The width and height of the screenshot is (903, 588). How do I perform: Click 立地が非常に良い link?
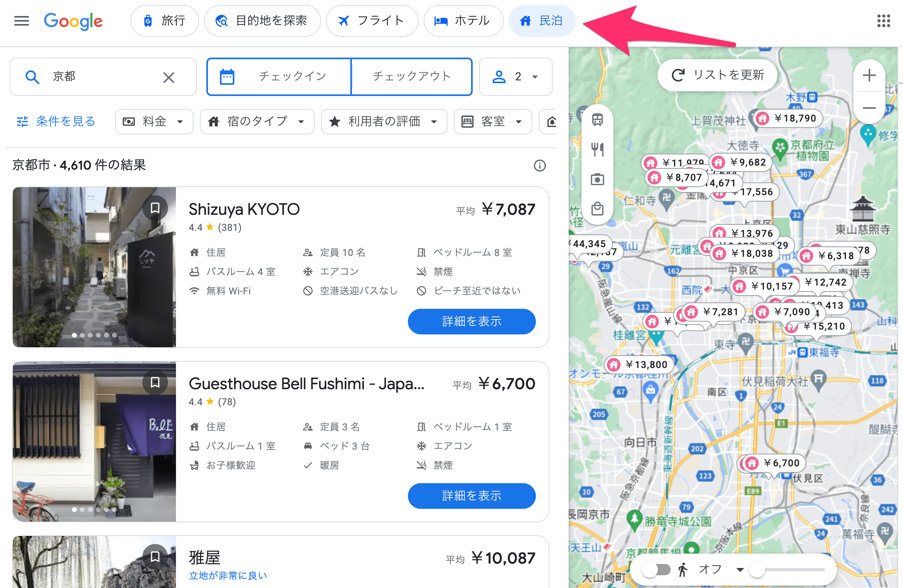coord(228,576)
